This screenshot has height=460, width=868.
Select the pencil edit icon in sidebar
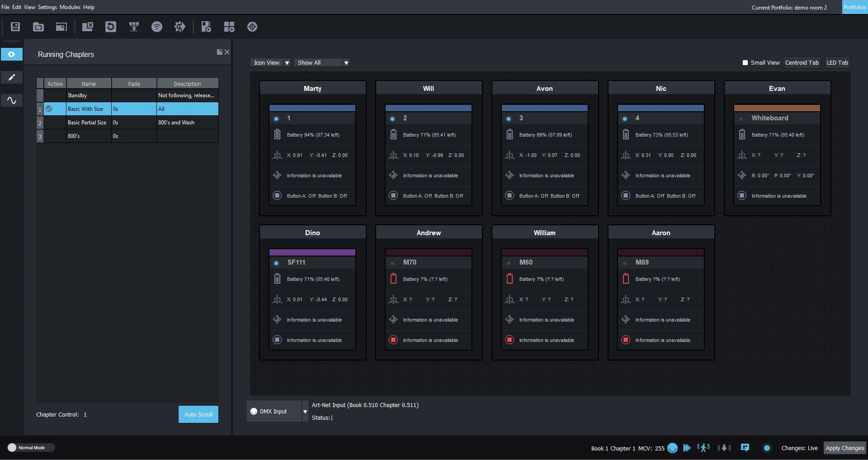[12, 77]
